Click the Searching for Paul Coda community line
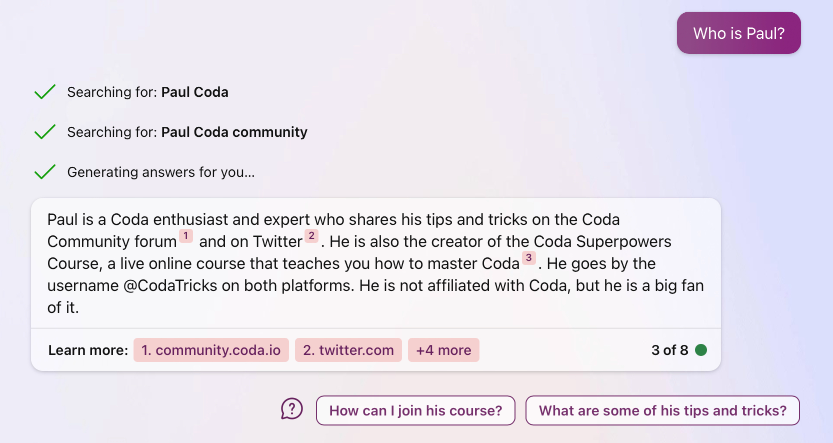833x443 pixels. (x=187, y=132)
